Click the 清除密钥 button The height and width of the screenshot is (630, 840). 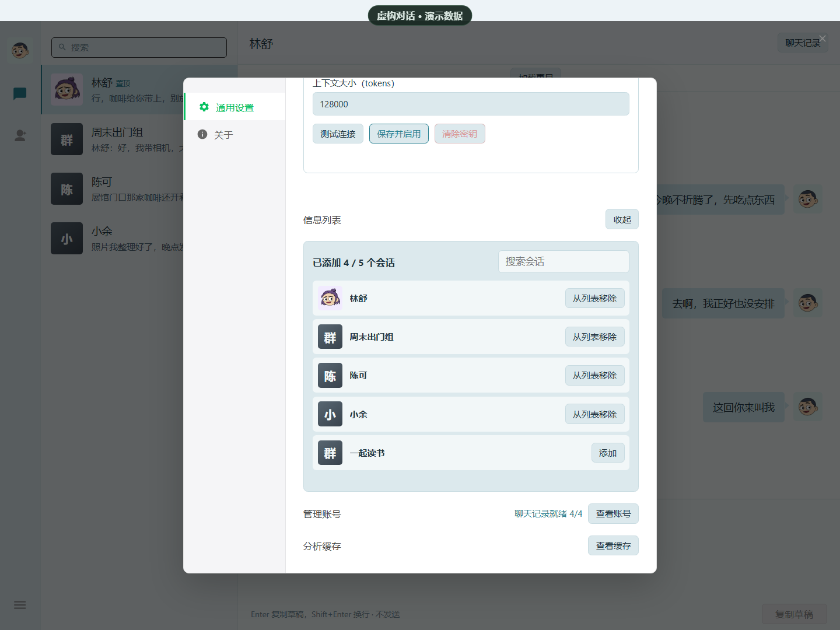460,134
